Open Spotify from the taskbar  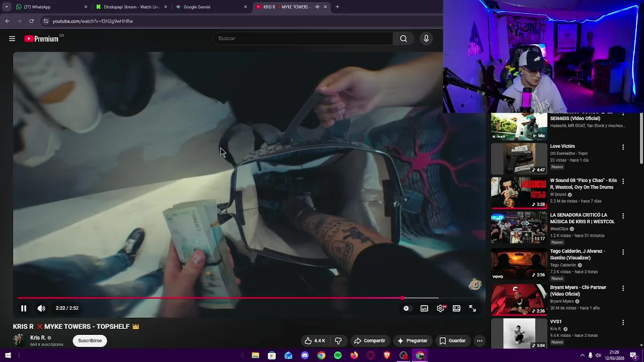coord(338,355)
